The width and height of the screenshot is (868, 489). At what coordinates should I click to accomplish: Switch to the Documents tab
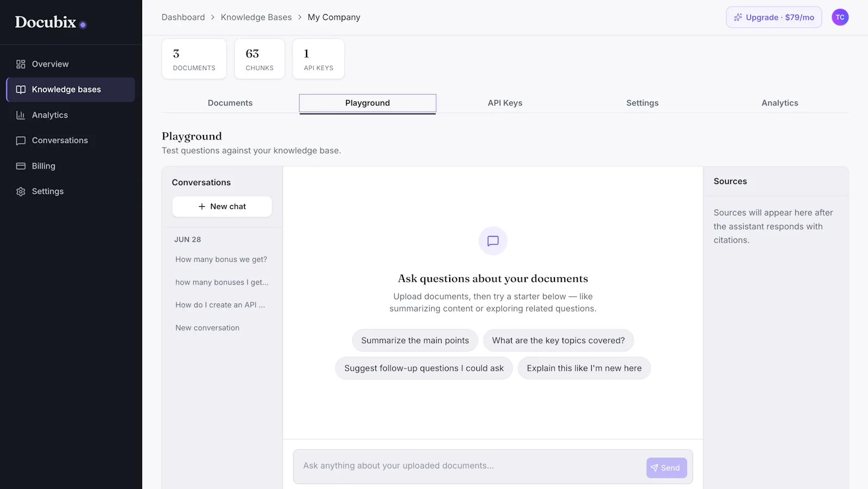tap(230, 103)
